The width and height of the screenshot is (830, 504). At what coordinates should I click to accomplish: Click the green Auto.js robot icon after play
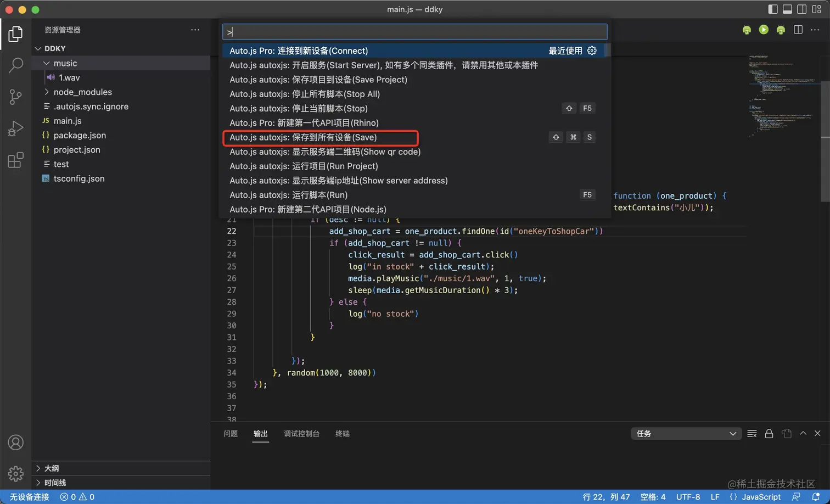(781, 30)
